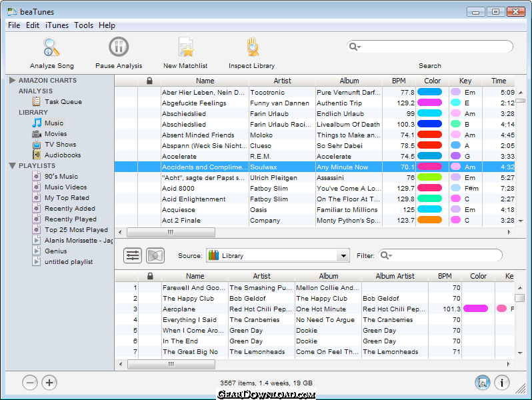
Task: Open the File menu
Action: [x=14, y=25]
